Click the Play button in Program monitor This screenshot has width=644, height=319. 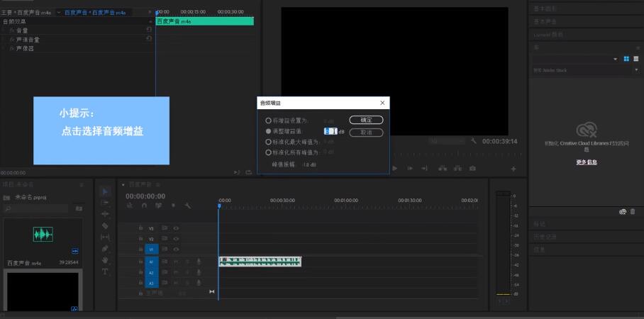[x=394, y=168]
